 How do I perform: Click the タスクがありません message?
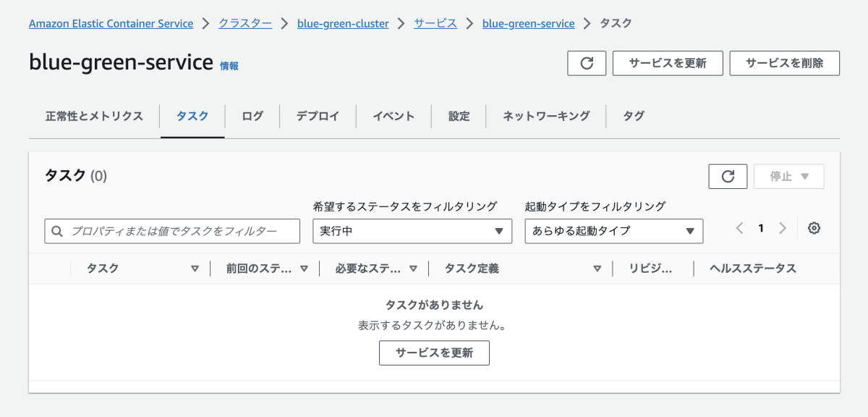tap(434, 305)
